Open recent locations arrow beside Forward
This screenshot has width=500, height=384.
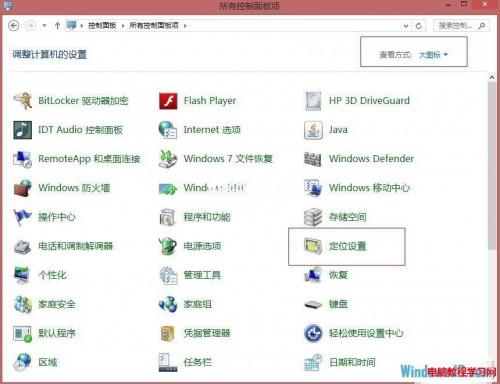44,26
